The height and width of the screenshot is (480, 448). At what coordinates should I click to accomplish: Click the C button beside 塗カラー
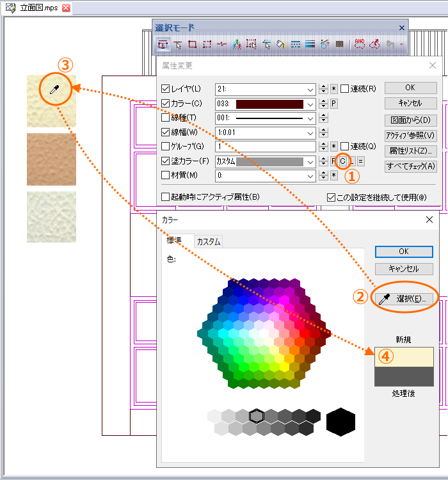pyautogui.click(x=342, y=161)
